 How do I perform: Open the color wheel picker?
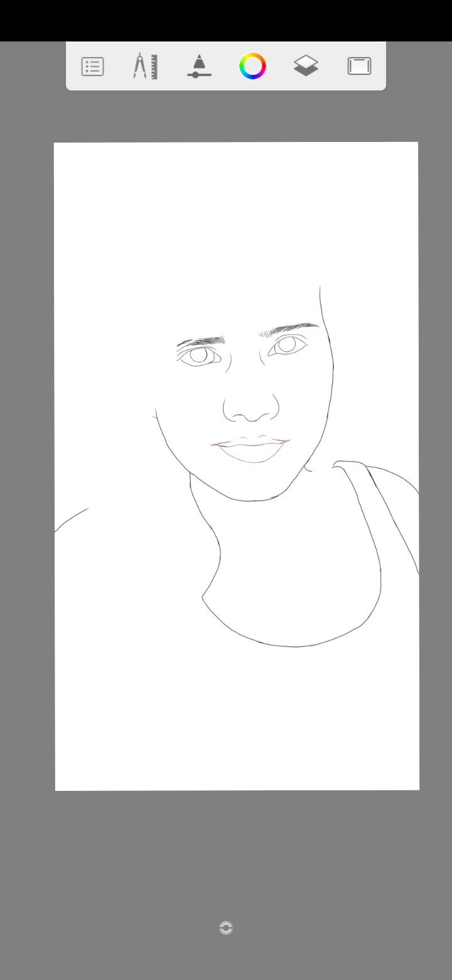point(252,66)
